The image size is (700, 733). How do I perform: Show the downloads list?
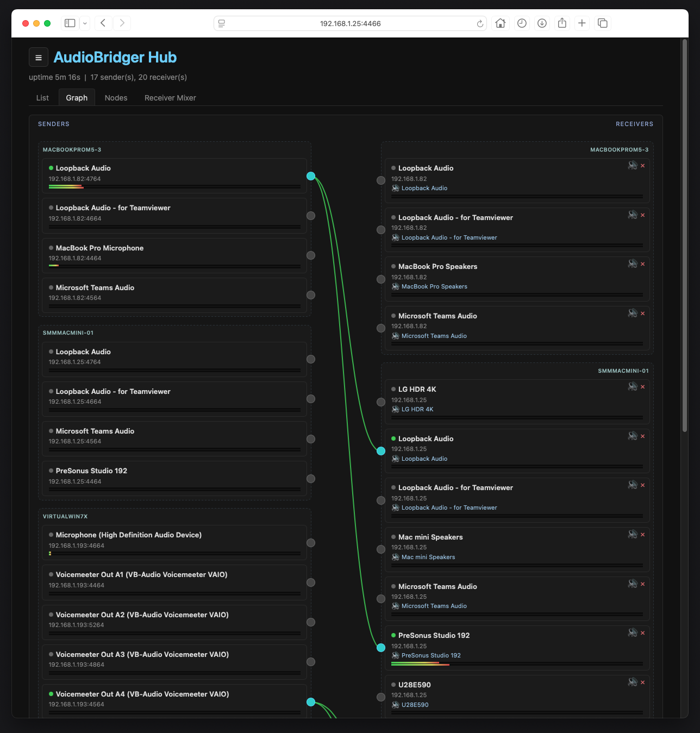542,23
